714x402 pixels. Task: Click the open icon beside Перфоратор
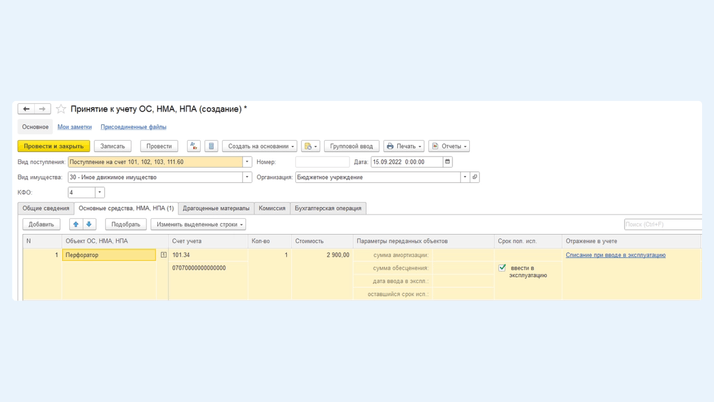tap(164, 255)
